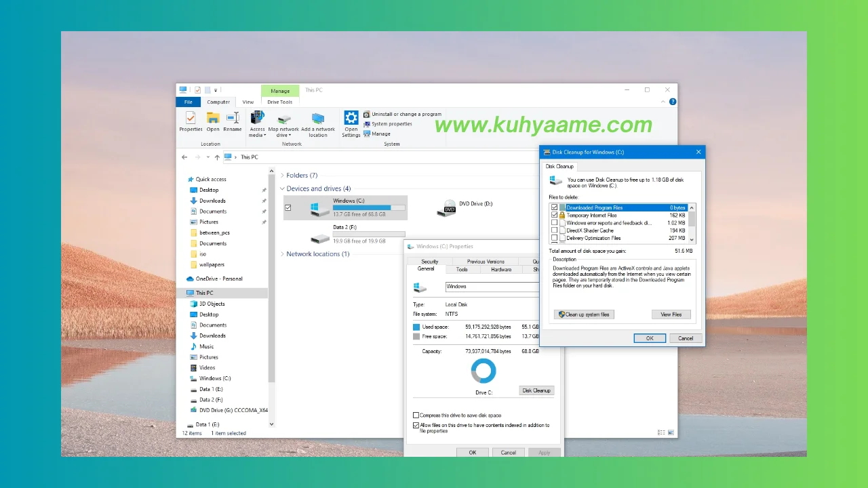Switch to details view in status bar
This screenshot has width=868, height=488.
pos(661,432)
